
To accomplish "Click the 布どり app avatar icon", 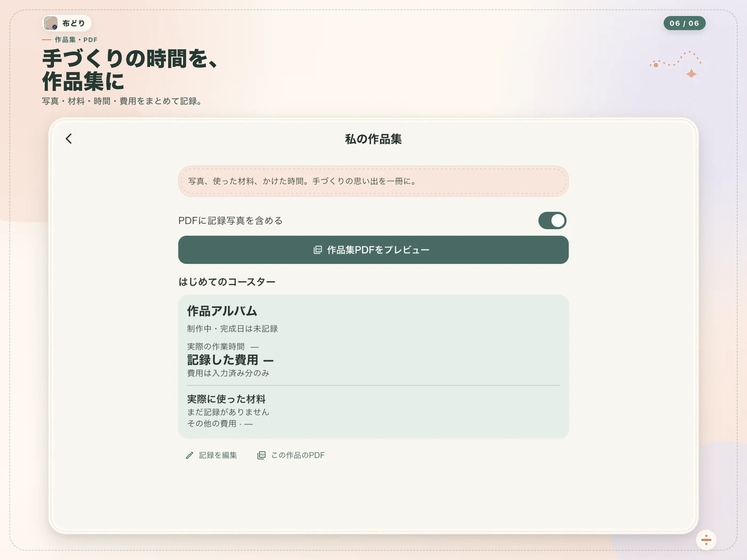I will click(51, 23).
